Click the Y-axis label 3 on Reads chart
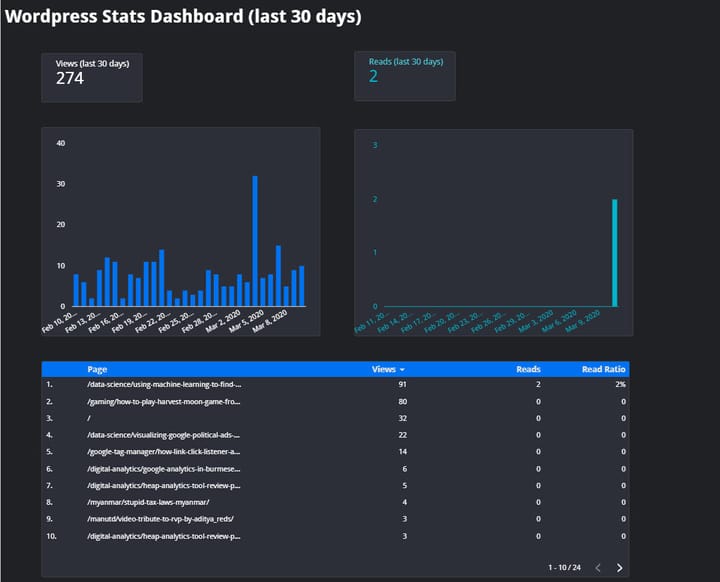720x582 pixels. pos(375,145)
